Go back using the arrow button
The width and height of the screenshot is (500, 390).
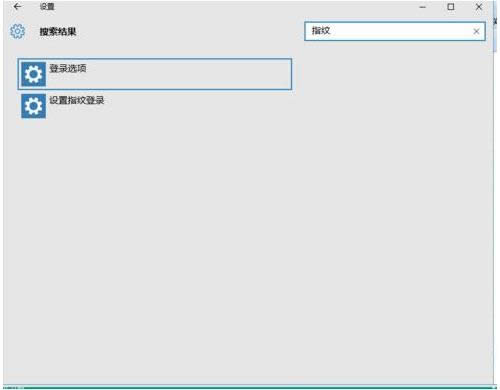17,6
